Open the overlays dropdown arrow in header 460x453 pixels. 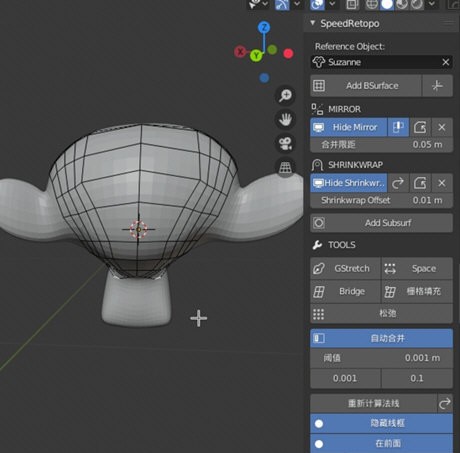click(x=333, y=4)
